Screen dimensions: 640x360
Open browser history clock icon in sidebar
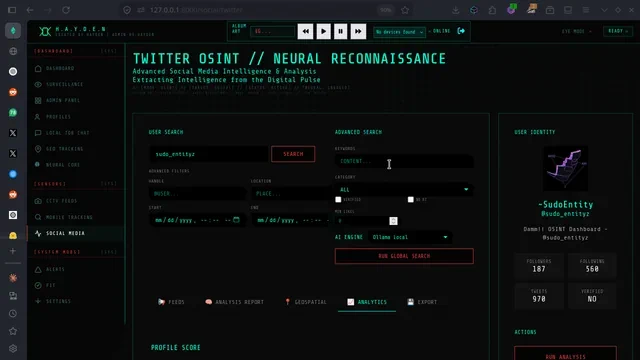(13, 313)
